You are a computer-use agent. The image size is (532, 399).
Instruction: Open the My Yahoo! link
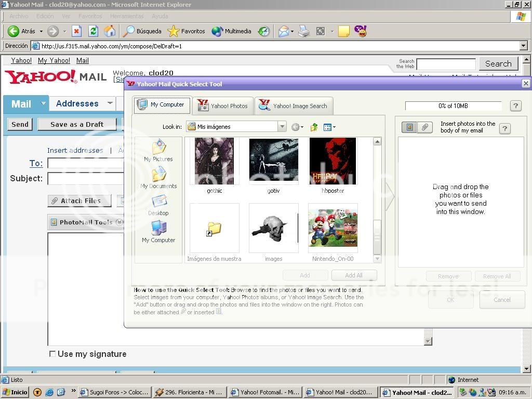tap(54, 60)
